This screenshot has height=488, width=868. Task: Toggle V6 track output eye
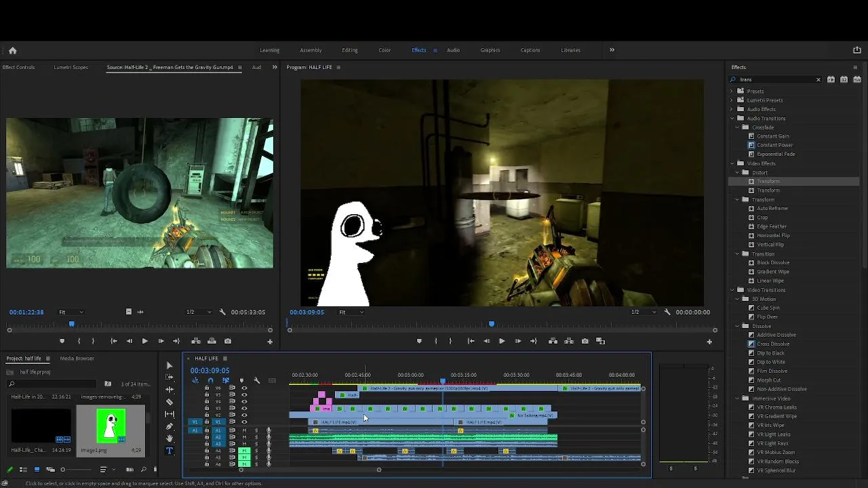pos(244,388)
